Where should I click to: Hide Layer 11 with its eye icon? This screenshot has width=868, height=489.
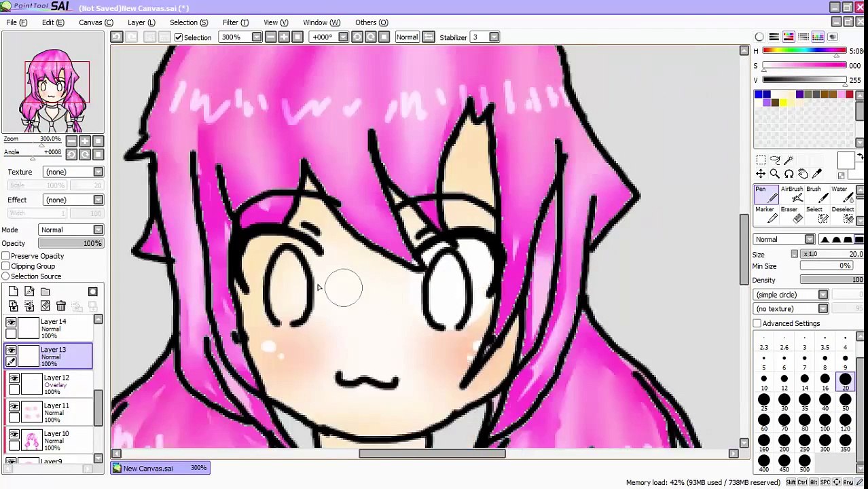point(14,407)
